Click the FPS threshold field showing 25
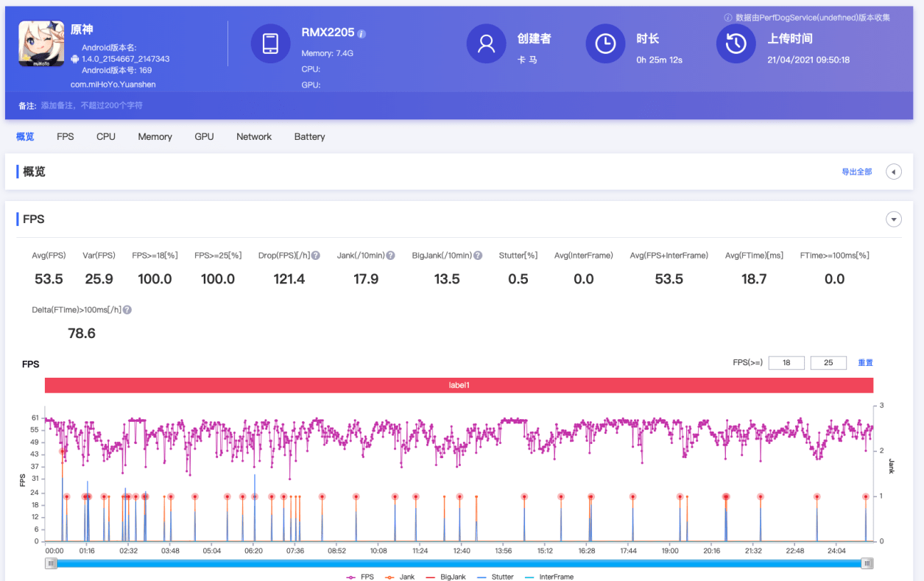Screen dimensions: 924x581 tap(828, 363)
